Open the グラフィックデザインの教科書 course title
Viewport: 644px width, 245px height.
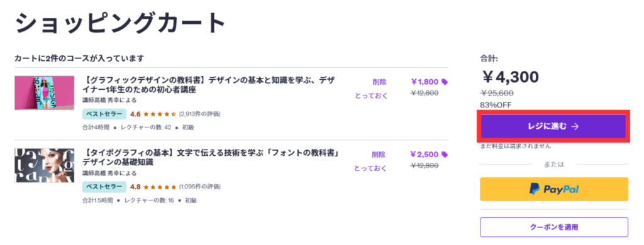(x=209, y=85)
